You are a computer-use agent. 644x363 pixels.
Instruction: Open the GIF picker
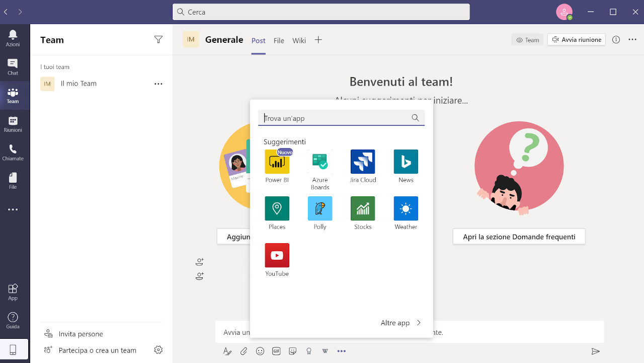[x=276, y=351]
